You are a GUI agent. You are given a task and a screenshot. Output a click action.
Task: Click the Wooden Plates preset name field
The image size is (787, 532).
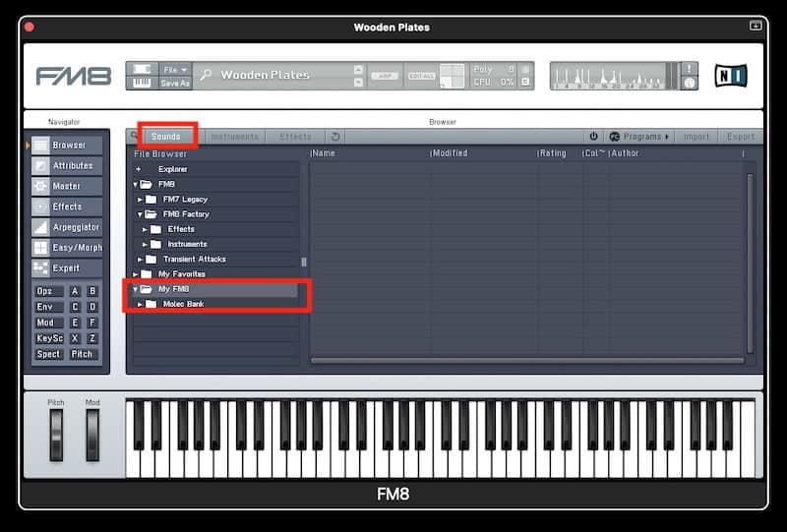point(265,76)
